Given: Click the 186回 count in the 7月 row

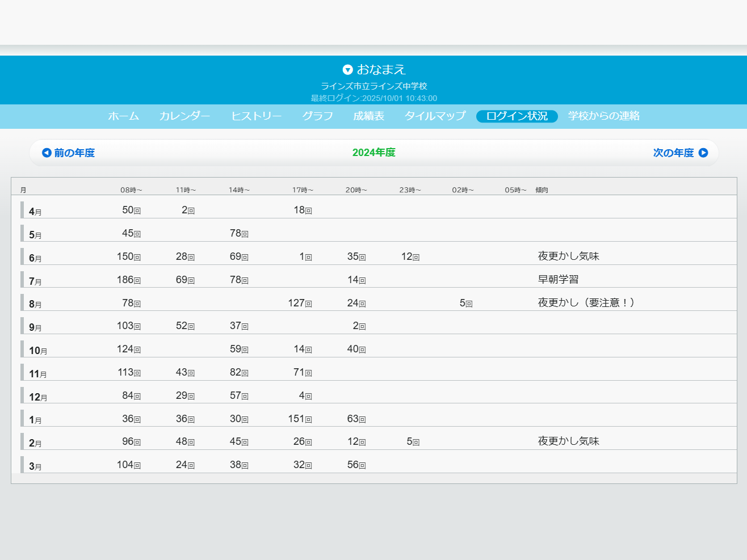Looking at the screenshot, I should [128, 280].
